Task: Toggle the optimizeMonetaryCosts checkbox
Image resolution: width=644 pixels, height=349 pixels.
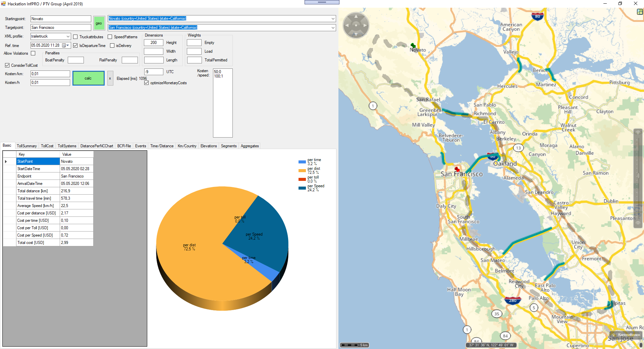Action: [x=147, y=83]
